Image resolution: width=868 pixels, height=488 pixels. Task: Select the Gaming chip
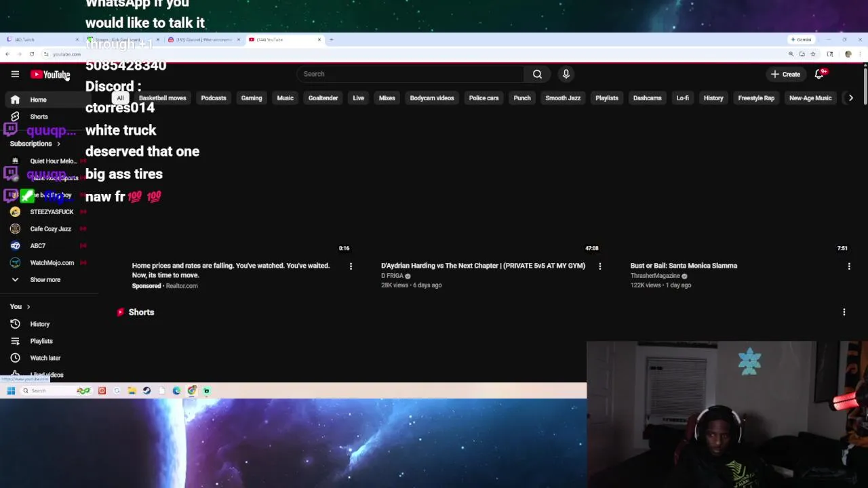point(252,98)
